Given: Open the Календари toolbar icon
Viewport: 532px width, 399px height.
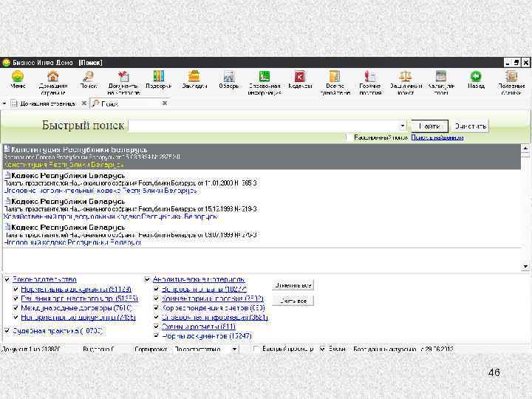Looking at the screenshot, I should pyautogui.click(x=440, y=76).
